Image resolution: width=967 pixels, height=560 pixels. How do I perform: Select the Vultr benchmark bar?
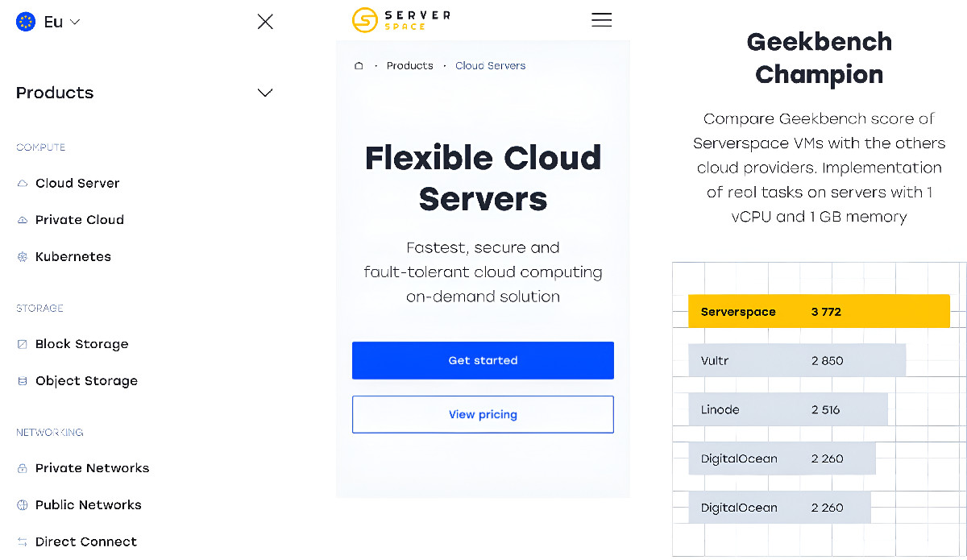pyautogui.click(x=796, y=361)
